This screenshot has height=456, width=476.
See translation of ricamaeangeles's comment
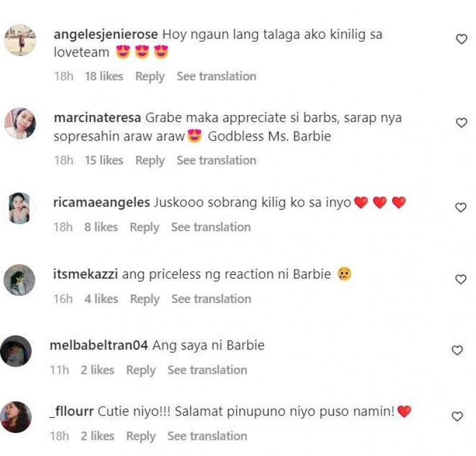211,227
